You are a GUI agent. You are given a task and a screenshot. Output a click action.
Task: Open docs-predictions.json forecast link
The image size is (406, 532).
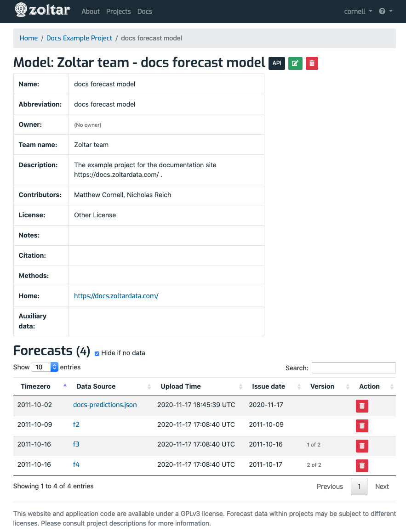[105, 405]
